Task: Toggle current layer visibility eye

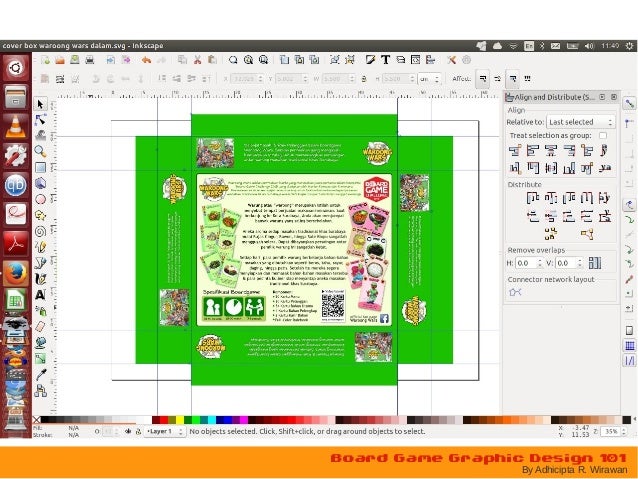Action: click(x=128, y=431)
